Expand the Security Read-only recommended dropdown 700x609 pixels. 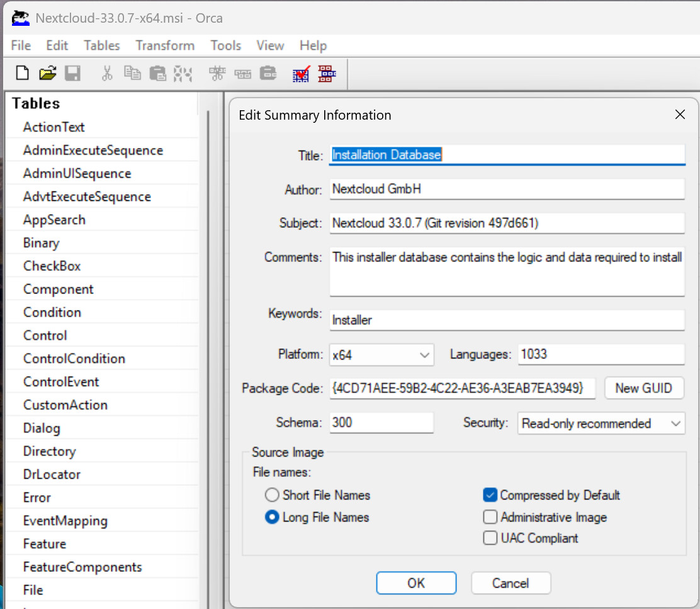coord(601,423)
